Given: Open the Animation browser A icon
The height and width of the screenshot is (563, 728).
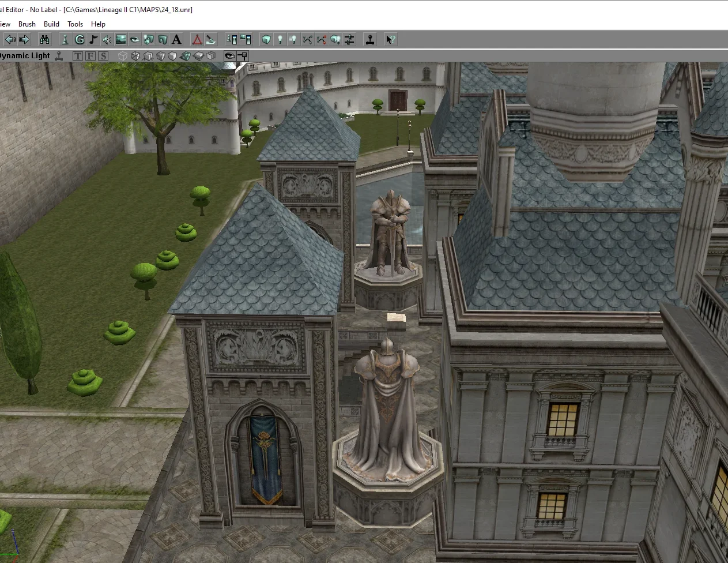Looking at the screenshot, I should click(x=176, y=39).
